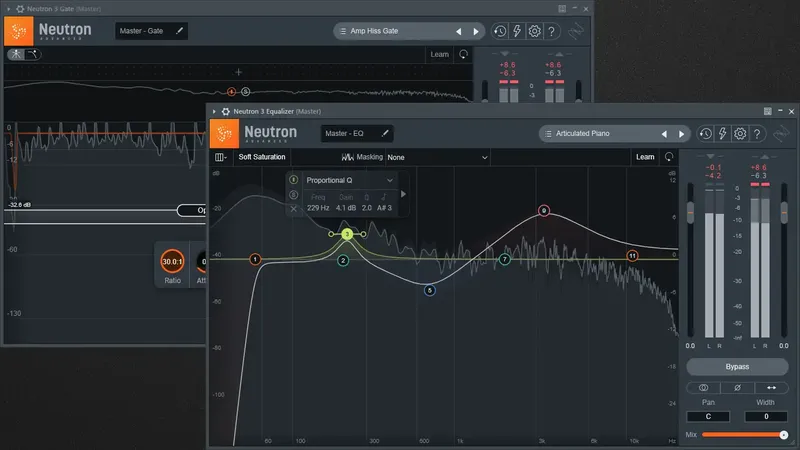The height and width of the screenshot is (450, 800).
Task: Open the Equalizer layout view dropdown
Action: [x=220, y=157]
